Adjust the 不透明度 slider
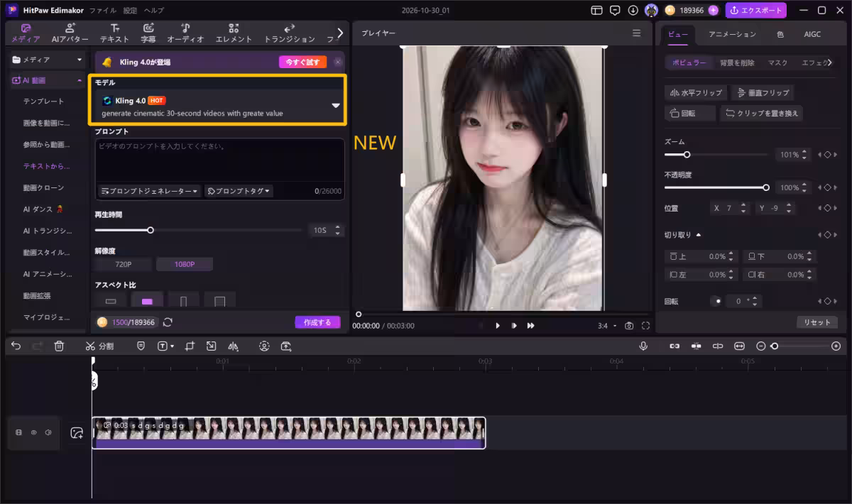The width and height of the screenshot is (852, 504). 716,188
